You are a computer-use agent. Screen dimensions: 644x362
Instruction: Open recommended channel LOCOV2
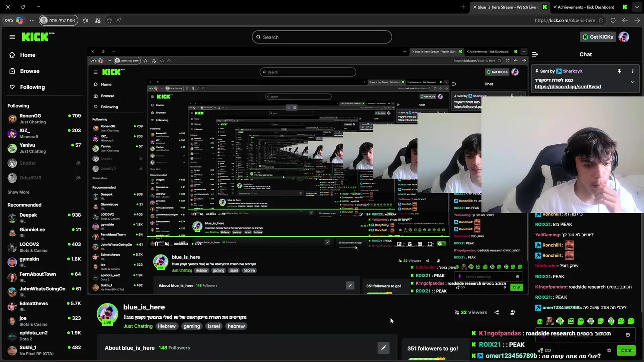pyautogui.click(x=44, y=247)
